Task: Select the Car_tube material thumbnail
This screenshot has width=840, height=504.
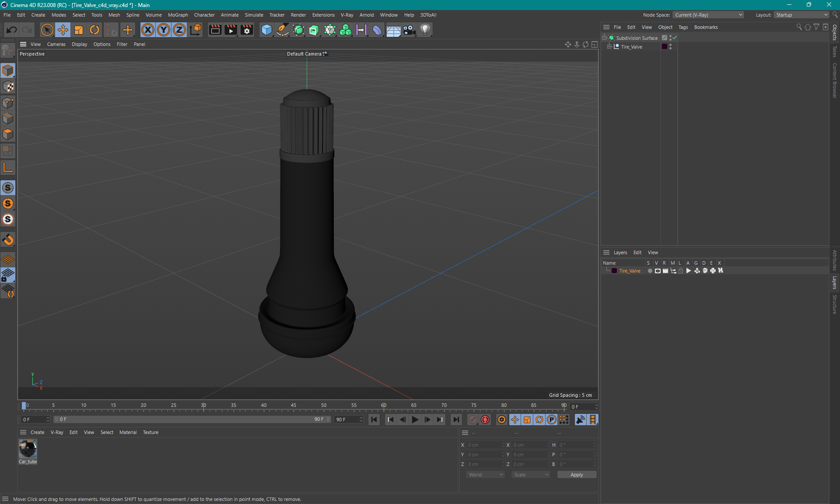Action: pos(28,448)
